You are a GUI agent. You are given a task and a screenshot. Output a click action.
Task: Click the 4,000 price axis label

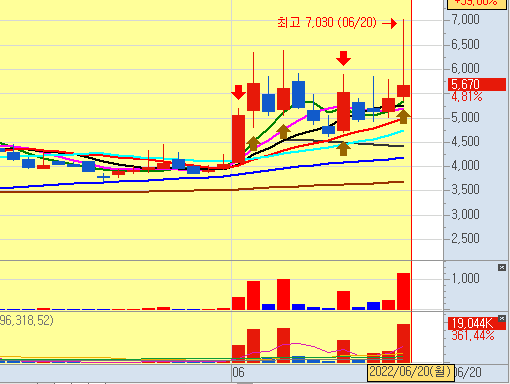click(465, 165)
